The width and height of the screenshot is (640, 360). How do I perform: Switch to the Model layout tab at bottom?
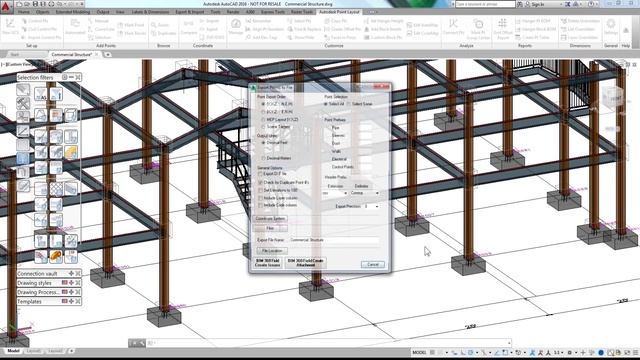13,351
